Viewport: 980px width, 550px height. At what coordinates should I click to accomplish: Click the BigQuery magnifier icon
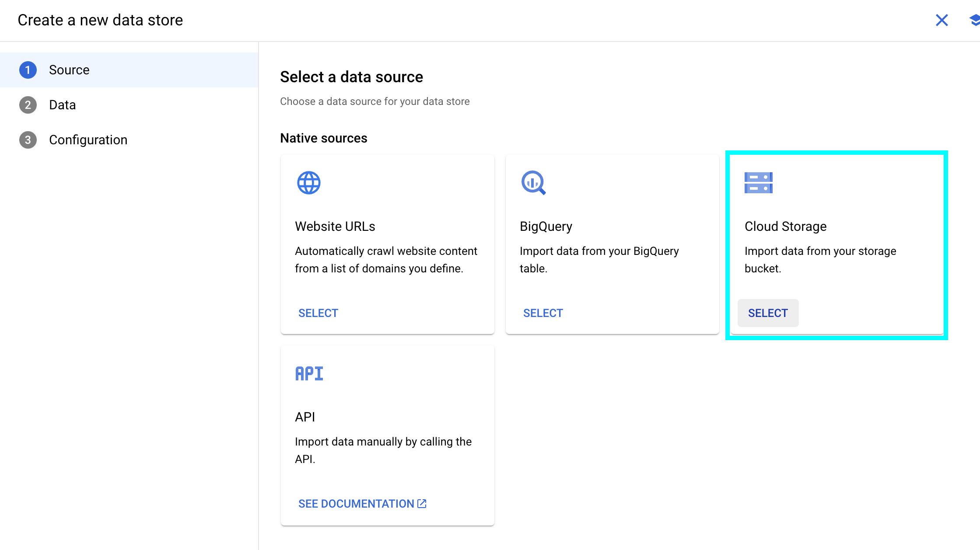[x=533, y=183]
